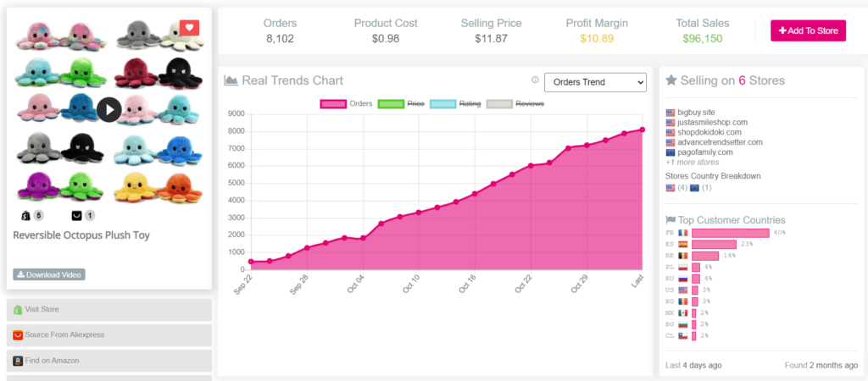The height and width of the screenshot is (381, 868).
Task: Click the star icon by Selling on Stores
Action: (x=671, y=80)
